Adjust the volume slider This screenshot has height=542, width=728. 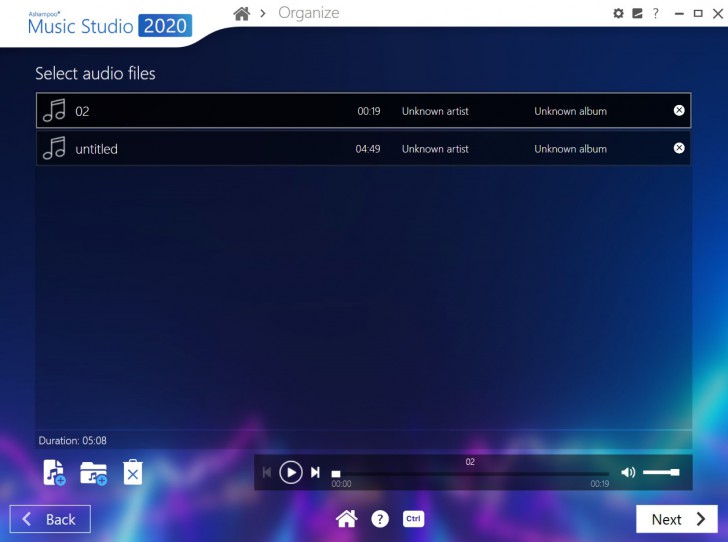point(661,472)
